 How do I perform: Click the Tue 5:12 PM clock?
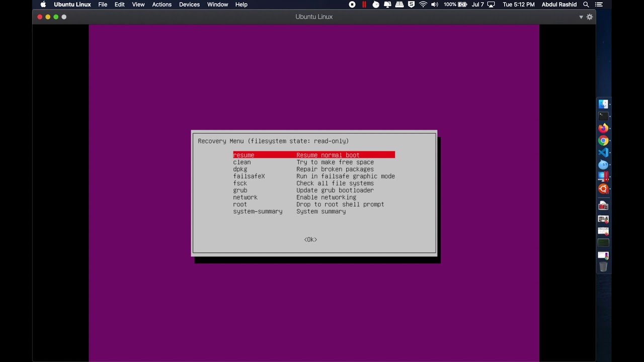click(518, 5)
